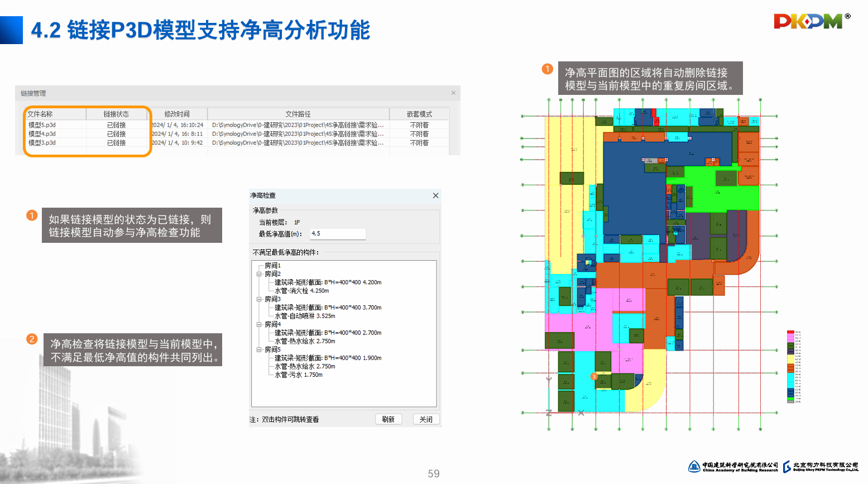Click the China Academy of Building Research logo
The image size is (868, 484).
pyautogui.click(x=733, y=467)
